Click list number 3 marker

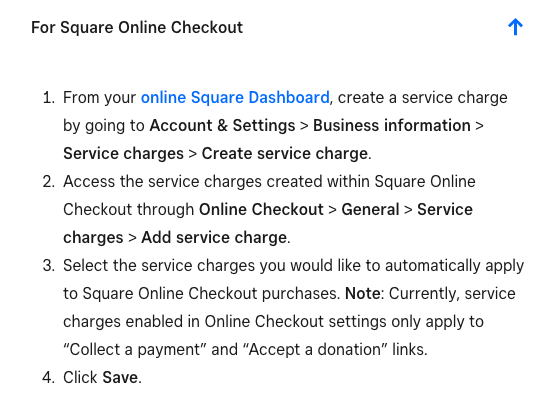(49, 266)
